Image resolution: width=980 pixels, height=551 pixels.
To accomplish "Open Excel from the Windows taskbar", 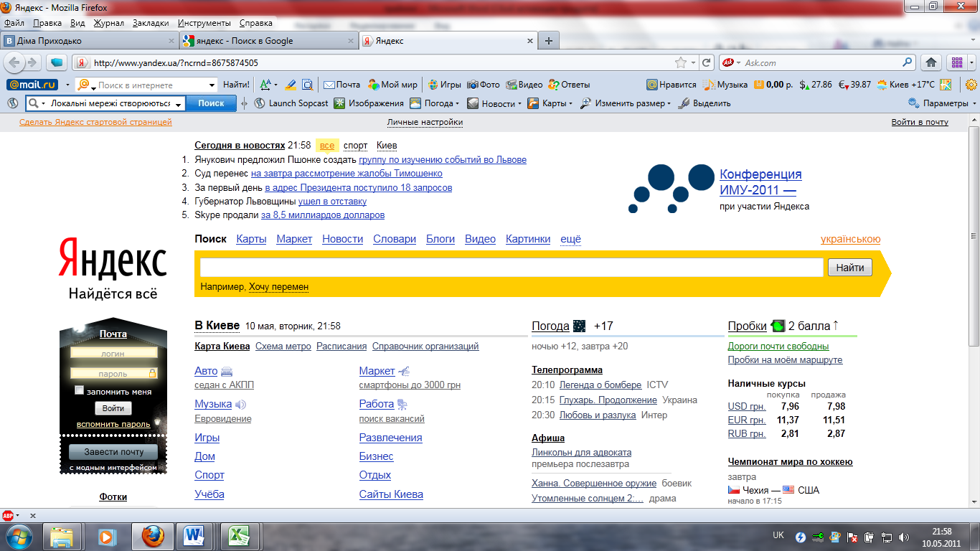I will 239,536.
